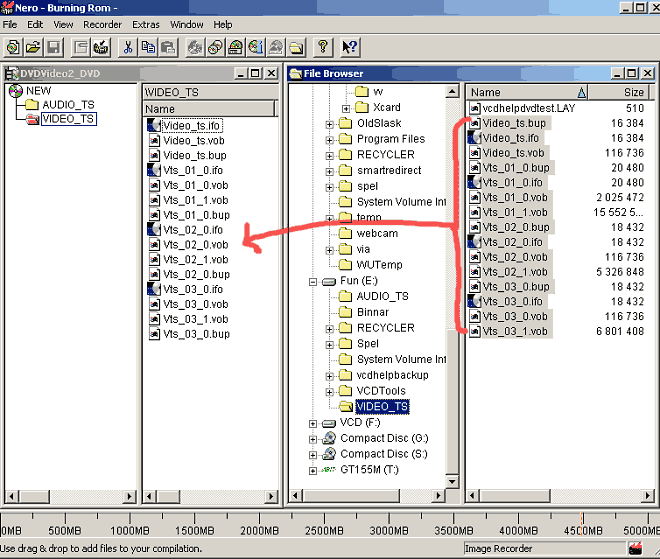This screenshot has height=559, width=660.
Task: Select the Binnar folder under Fun (E:)
Action: (373, 312)
